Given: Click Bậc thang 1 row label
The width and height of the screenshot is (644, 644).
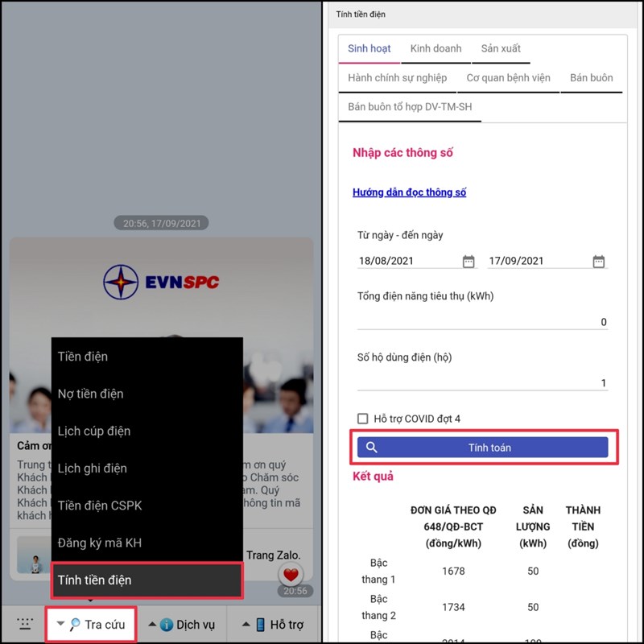Looking at the screenshot, I should coord(378,572).
